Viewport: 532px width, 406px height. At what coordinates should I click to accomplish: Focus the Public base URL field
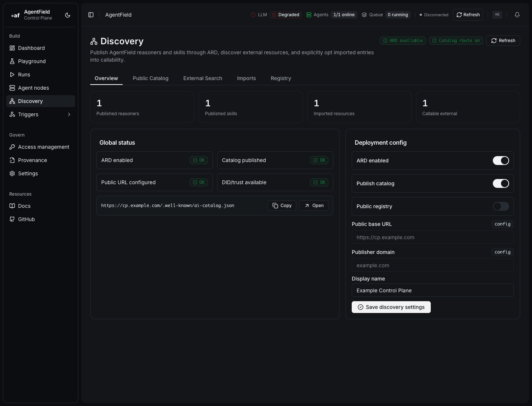[433, 237]
